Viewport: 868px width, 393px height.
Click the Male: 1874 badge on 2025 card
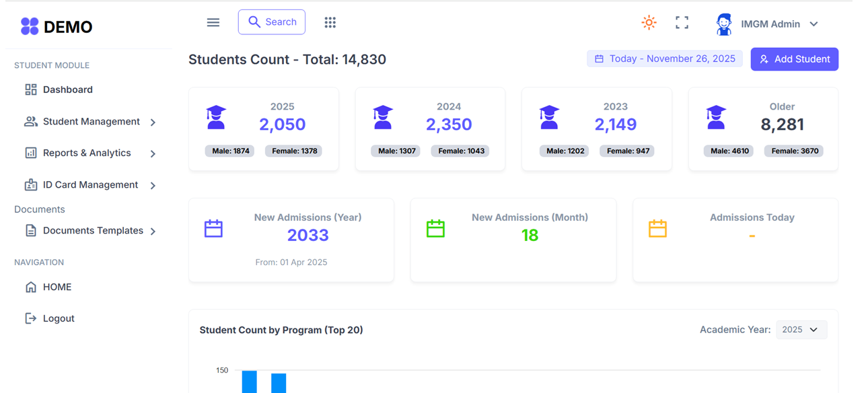[x=231, y=151]
